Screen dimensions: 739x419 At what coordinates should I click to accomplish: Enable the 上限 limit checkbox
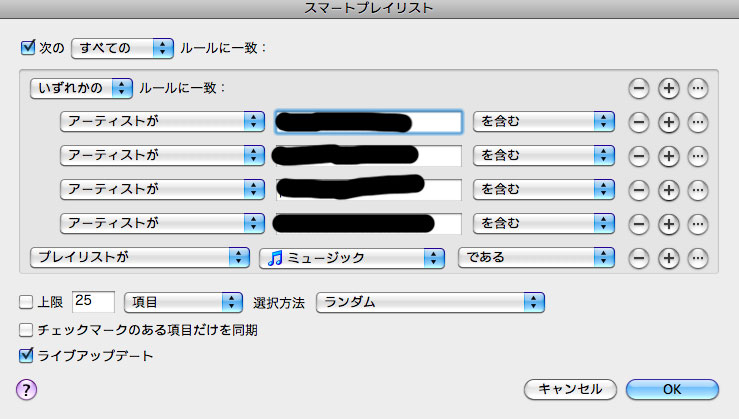tap(26, 302)
